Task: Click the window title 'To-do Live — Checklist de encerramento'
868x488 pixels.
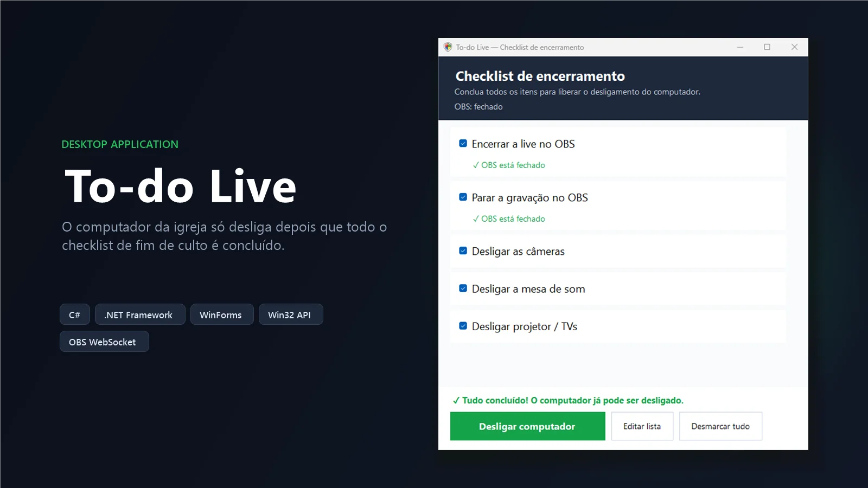Action: tap(520, 48)
